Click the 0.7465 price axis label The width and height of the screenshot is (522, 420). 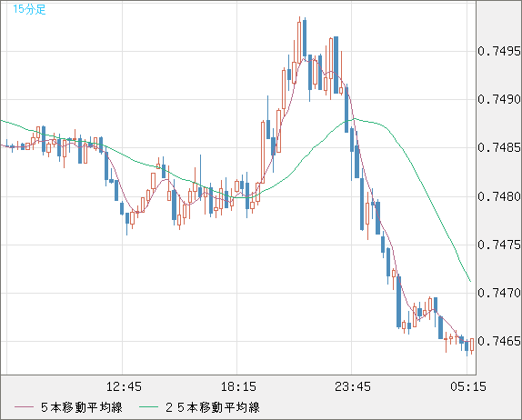pyautogui.click(x=498, y=341)
